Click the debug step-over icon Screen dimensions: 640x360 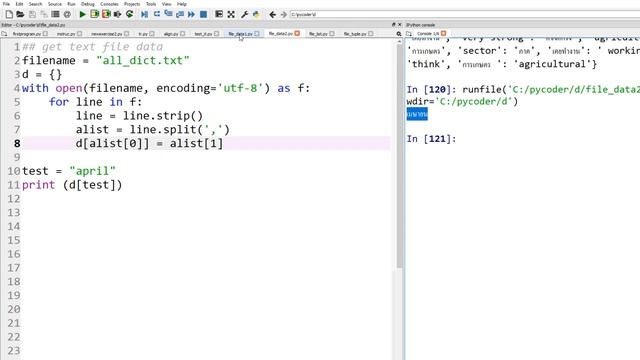point(157,14)
